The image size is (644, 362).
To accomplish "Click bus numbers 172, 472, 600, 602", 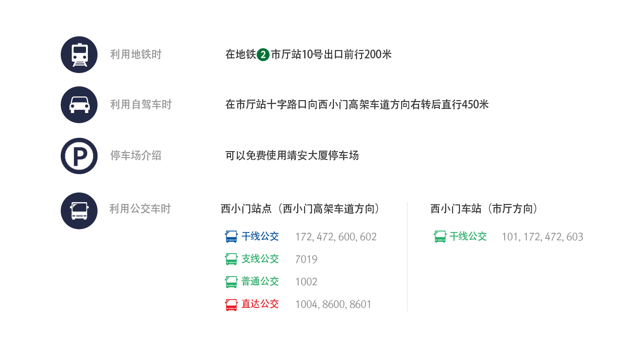I will 336,237.
